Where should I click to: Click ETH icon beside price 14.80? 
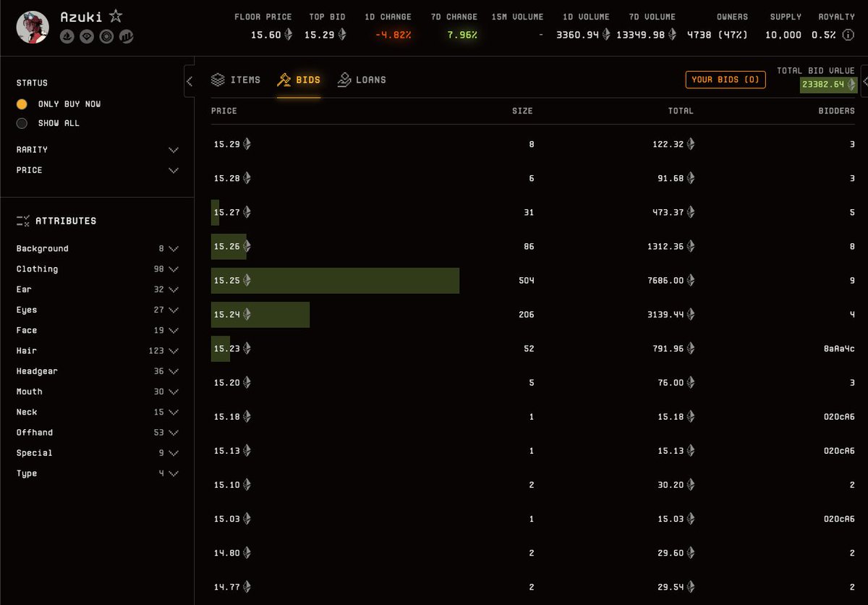247,552
